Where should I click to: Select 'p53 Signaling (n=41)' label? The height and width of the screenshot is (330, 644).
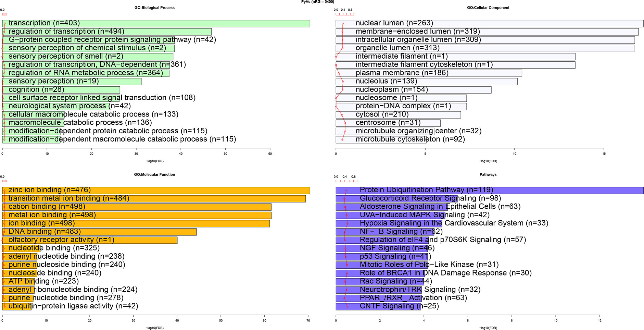[x=395, y=256]
